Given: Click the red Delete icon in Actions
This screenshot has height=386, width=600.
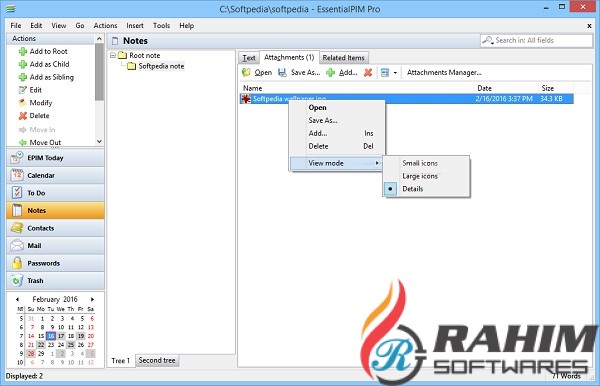Looking at the screenshot, I should [23, 116].
